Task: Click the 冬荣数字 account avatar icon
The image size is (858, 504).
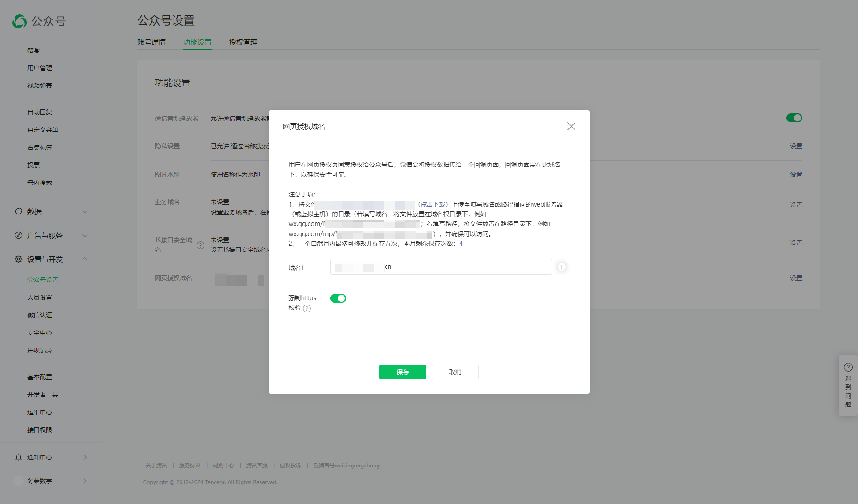Action: pos(18,481)
